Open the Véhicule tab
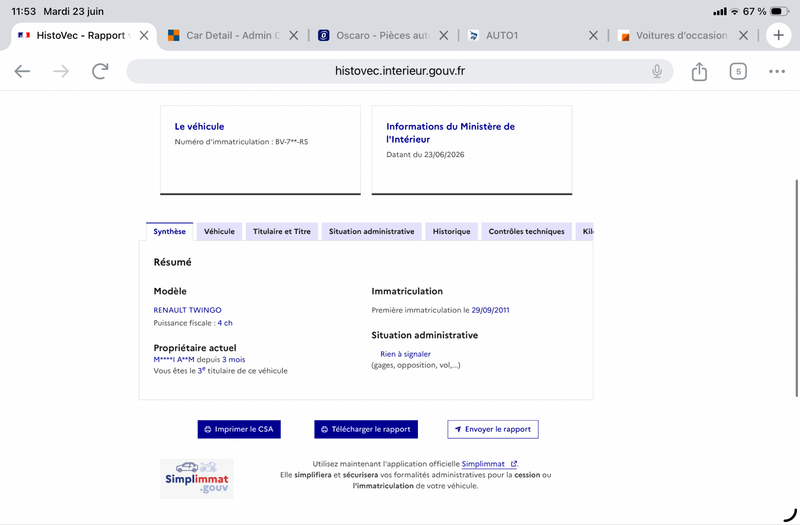800x525 pixels. [x=219, y=231]
